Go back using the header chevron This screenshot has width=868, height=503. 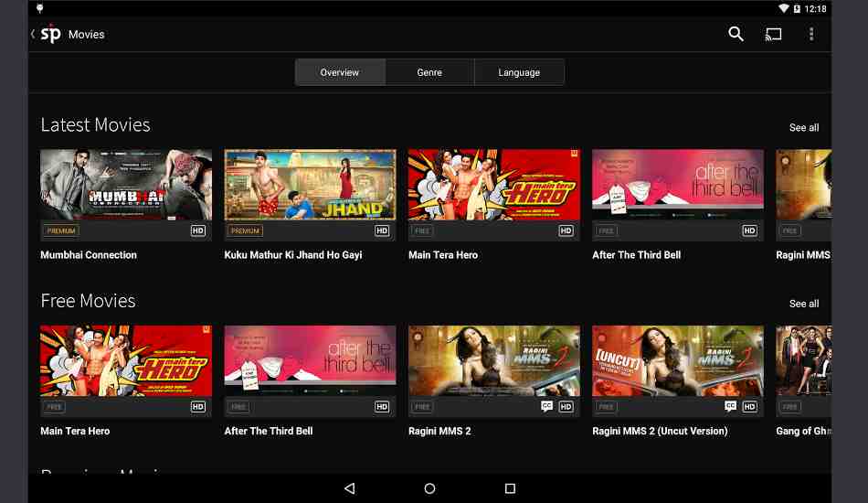coord(33,35)
